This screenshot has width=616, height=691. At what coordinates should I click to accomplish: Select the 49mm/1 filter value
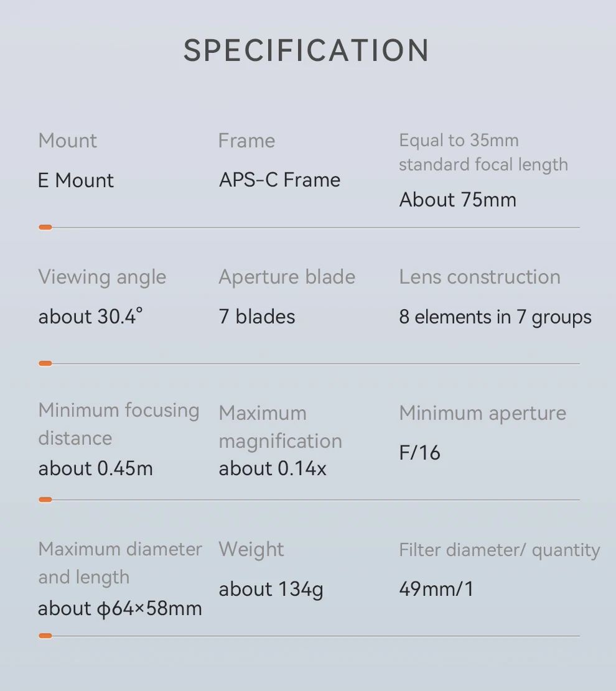[437, 589]
